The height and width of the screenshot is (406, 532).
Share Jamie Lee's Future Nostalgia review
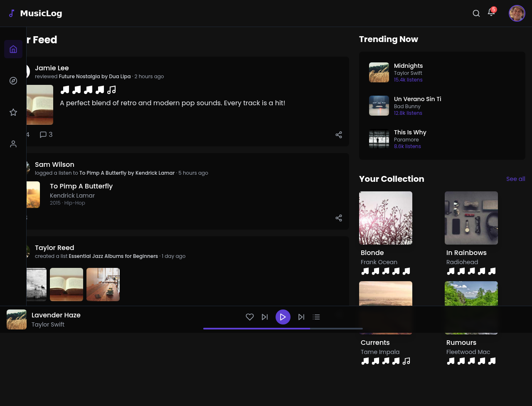pyautogui.click(x=338, y=135)
